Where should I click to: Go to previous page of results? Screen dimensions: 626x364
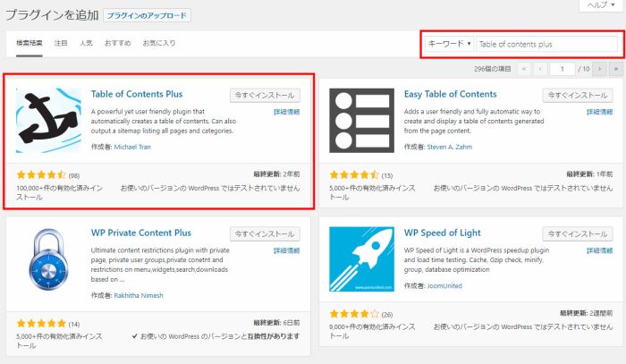click(540, 69)
